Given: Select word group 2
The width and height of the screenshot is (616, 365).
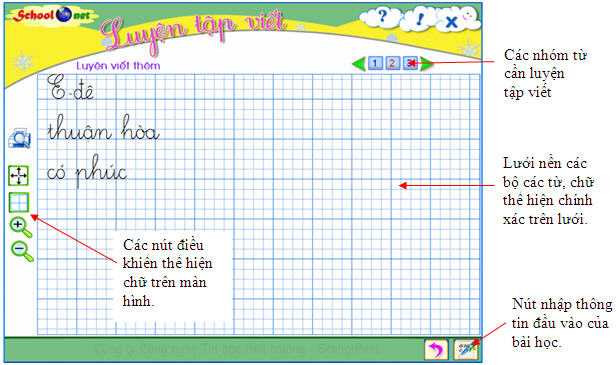Looking at the screenshot, I should pyautogui.click(x=392, y=63).
